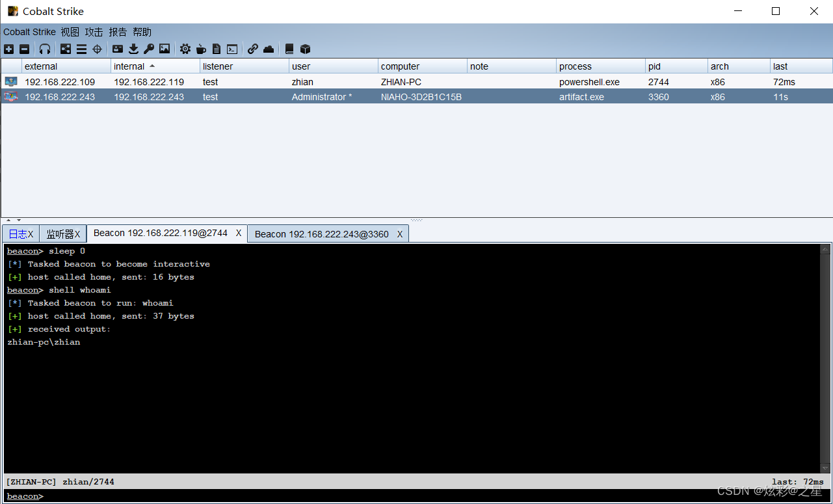
Task: Open the 视图 menu
Action: [x=70, y=32]
